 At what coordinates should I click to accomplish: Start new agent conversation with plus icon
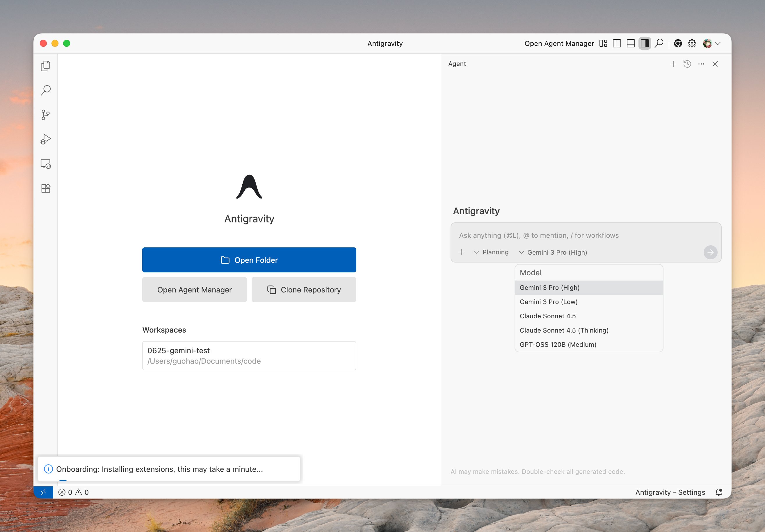[x=673, y=64]
